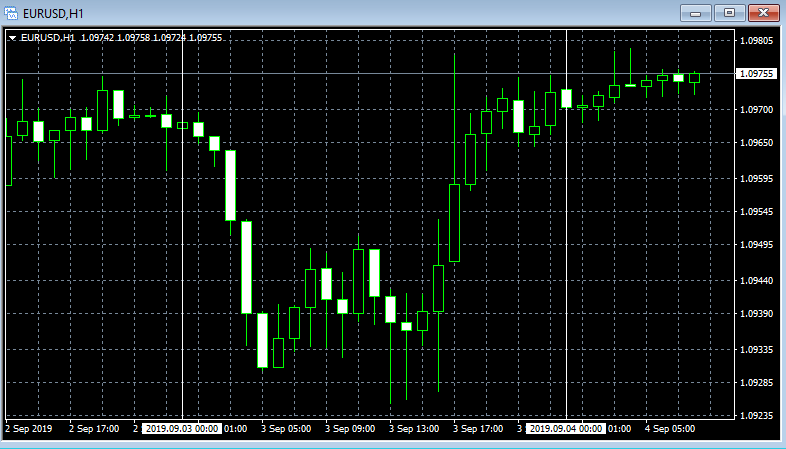This screenshot has width=786, height=449.
Task: Click the 2 Sep 17:00 time label
Action: click(94, 428)
